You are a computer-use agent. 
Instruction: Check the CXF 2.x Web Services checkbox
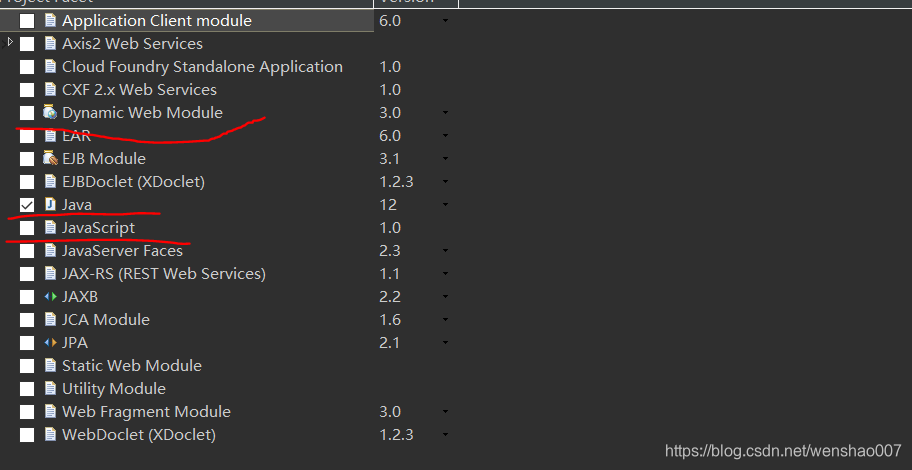[x=27, y=90]
